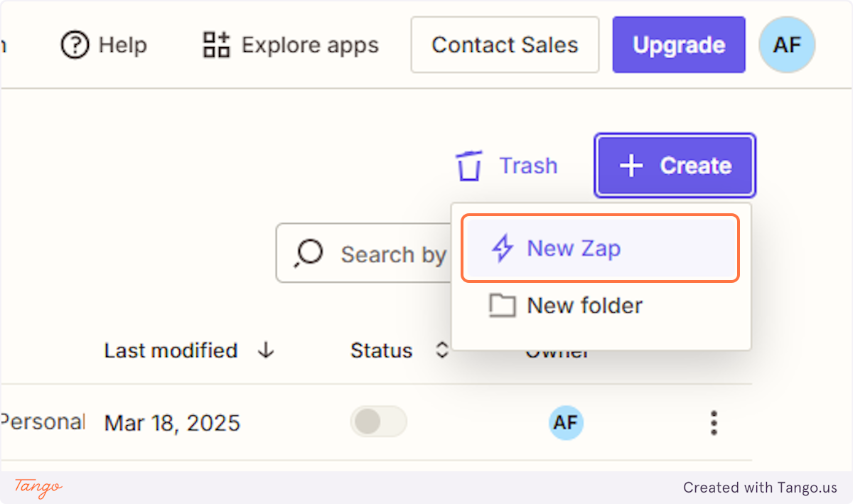Click the Tango logo in the footer
This screenshot has height=504, width=853.
(x=37, y=488)
